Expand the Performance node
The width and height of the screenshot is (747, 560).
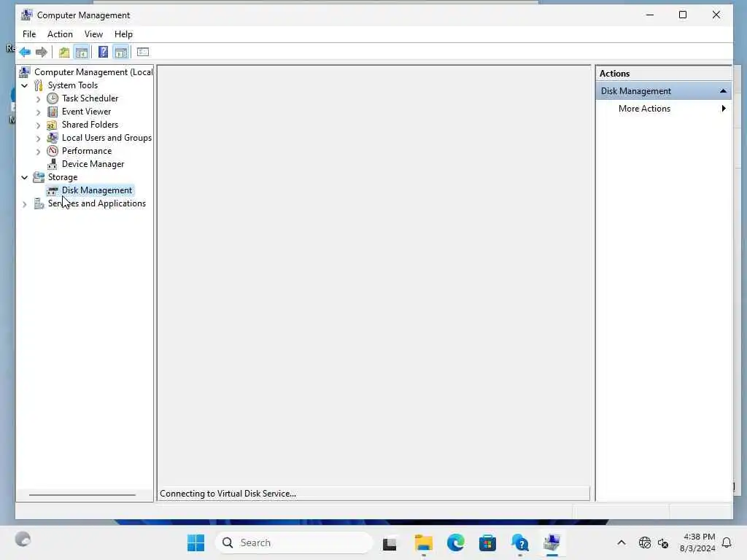coord(38,152)
